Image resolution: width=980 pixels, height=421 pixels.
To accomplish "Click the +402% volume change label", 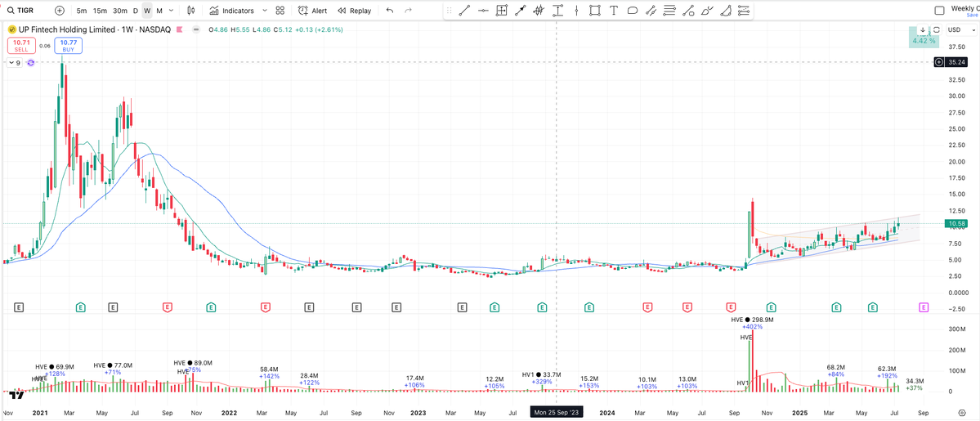I will click(x=752, y=326).
